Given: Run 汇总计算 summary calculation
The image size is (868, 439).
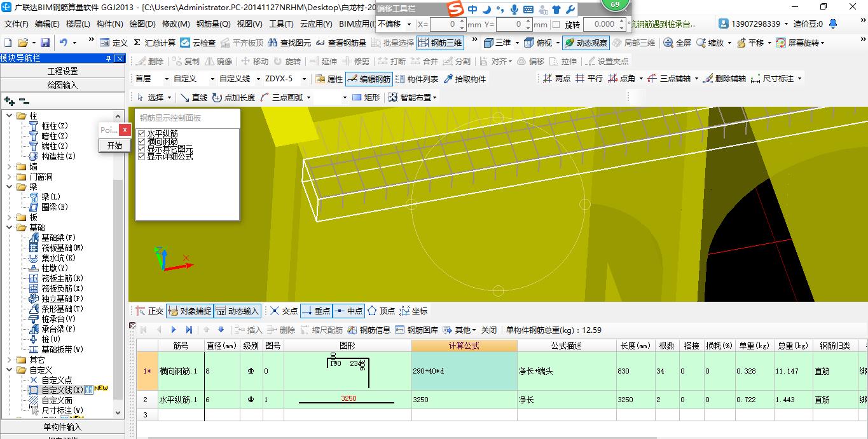Looking at the screenshot, I should [x=155, y=43].
